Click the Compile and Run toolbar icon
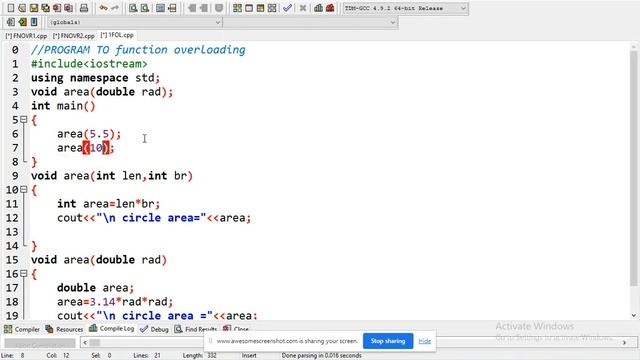 [260, 8]
